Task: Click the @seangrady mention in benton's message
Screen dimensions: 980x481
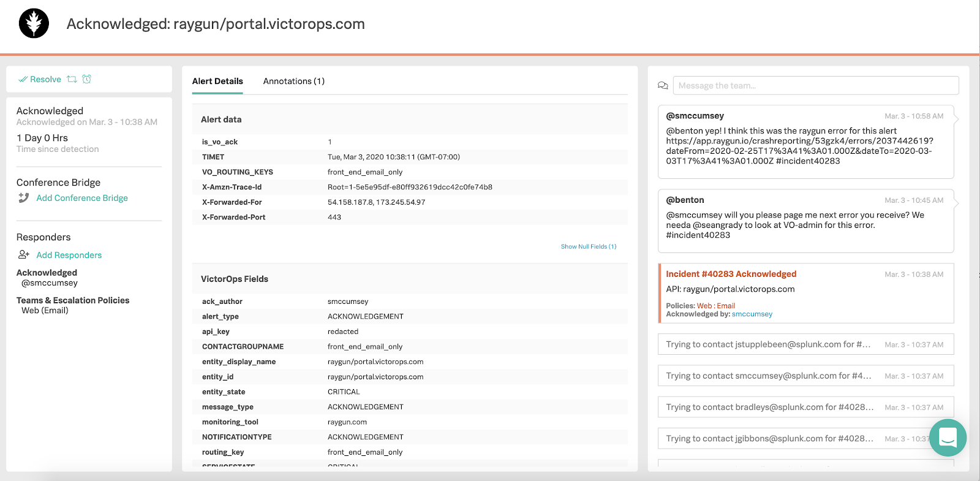Action: [x=718, y=225]
